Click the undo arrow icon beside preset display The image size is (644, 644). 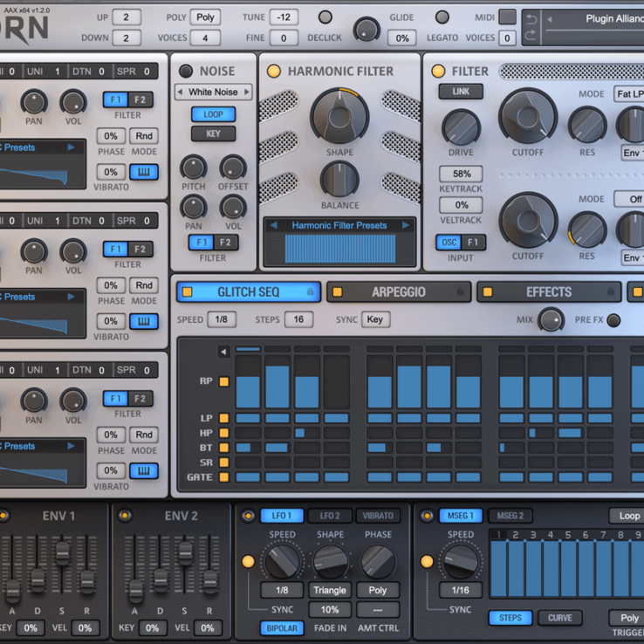531,19
